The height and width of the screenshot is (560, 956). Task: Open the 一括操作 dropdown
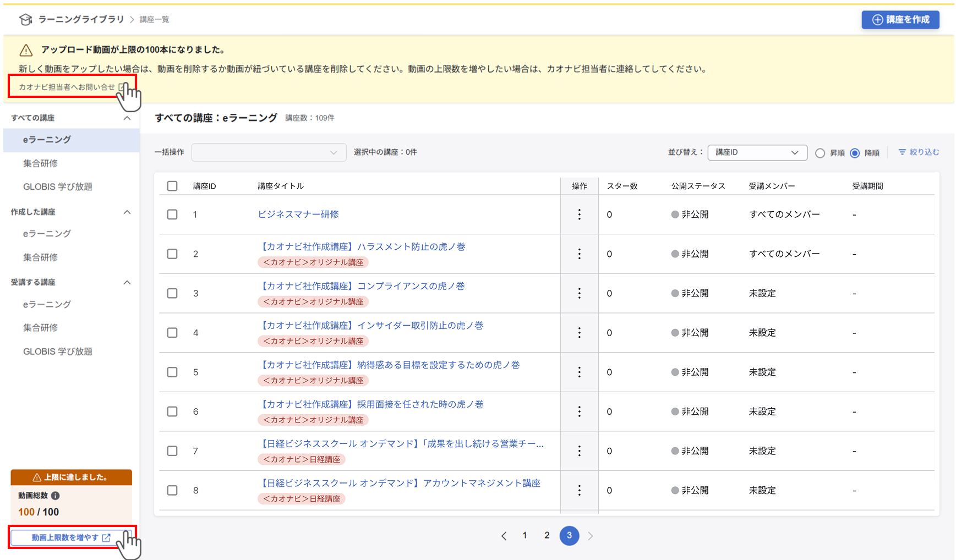pyautogui.click(x=269, y=152)
